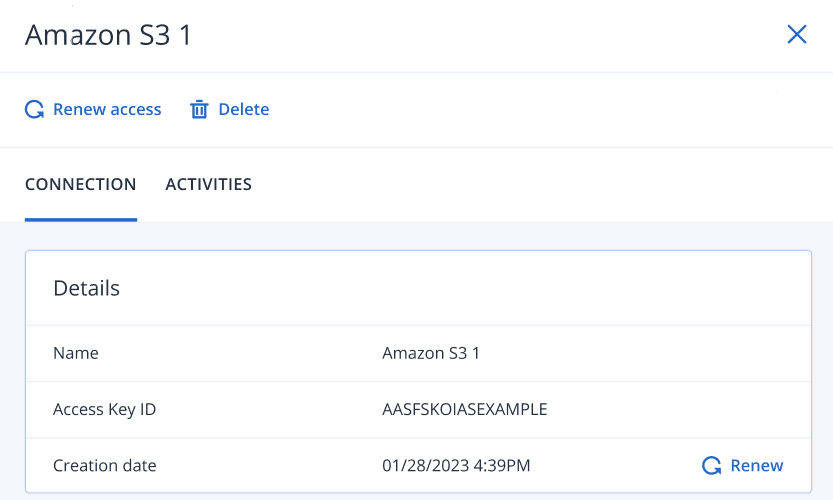Click the Access Key ID field label
Image resolution: width=833 pixels, height=500 pixels.
[104, 409]
